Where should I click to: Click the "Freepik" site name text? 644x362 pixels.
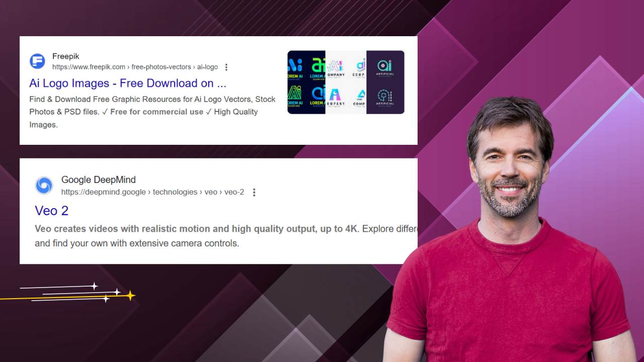click(x=65, y=56)
